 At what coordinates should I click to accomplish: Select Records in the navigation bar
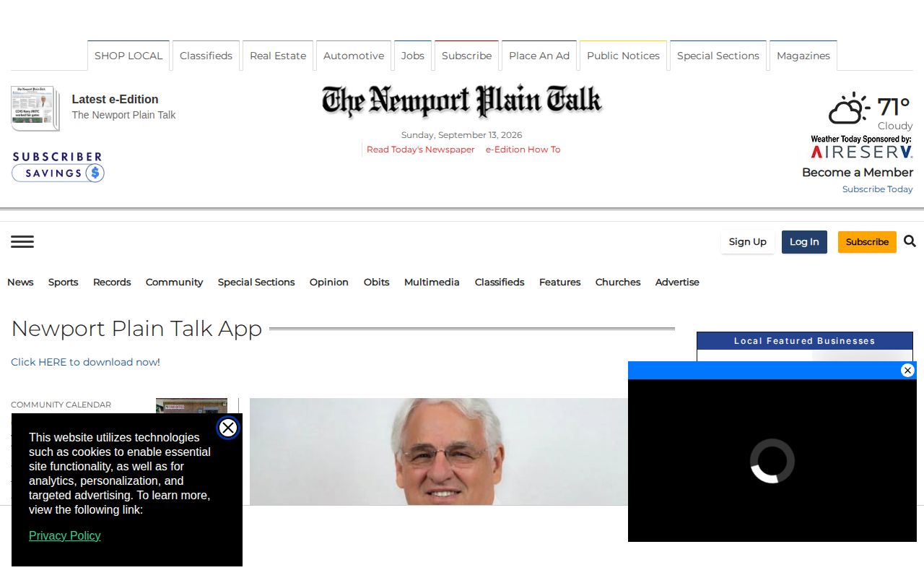pyautogui.click(x=112, y=282)
